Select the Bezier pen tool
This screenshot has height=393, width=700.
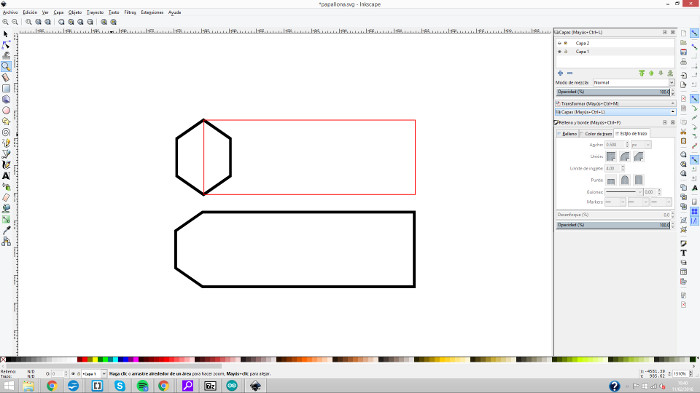(6, 154)
